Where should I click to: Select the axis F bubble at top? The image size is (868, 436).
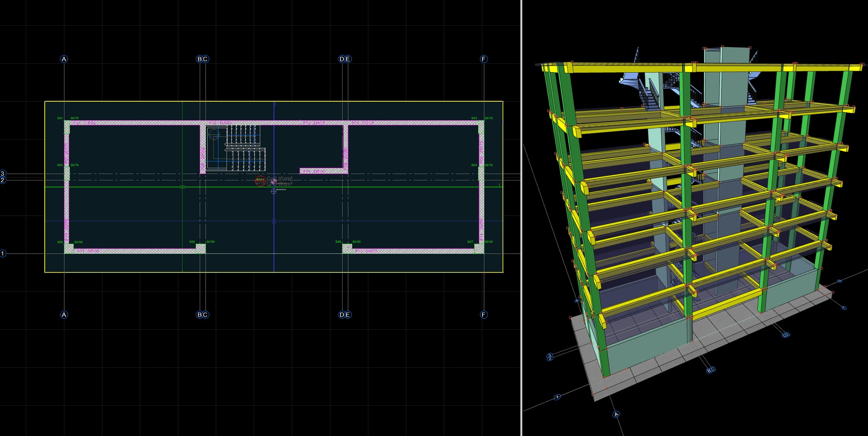click(484, 59)
